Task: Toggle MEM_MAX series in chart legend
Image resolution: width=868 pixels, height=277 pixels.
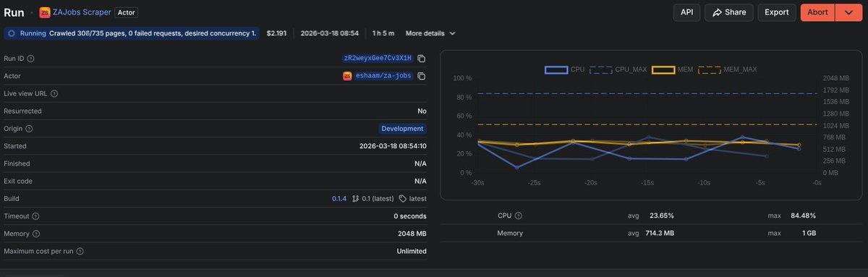Action: [728, 69]
